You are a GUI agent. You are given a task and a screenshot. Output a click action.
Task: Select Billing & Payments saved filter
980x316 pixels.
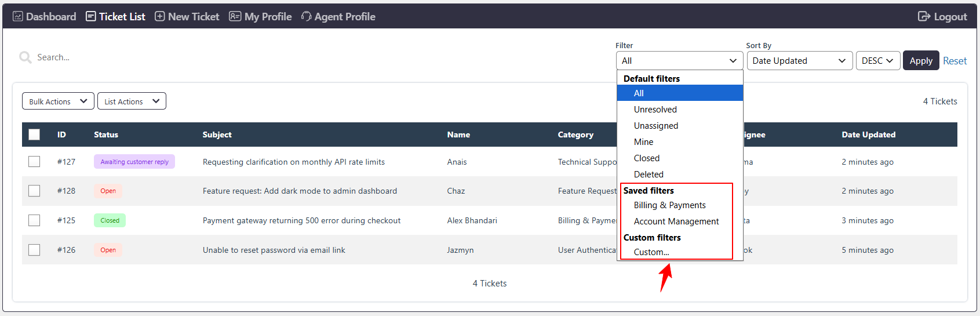click(x=680, y=205)
